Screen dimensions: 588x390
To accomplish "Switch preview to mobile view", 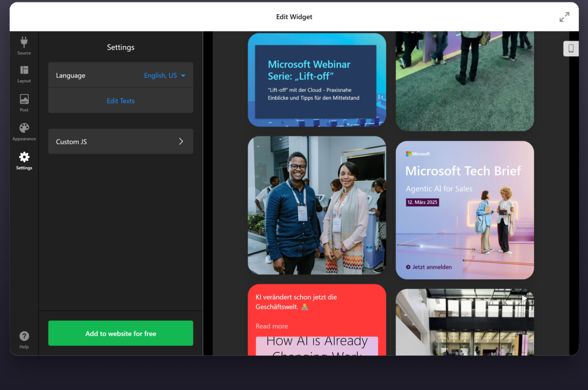I will click(x=571, y=49).
